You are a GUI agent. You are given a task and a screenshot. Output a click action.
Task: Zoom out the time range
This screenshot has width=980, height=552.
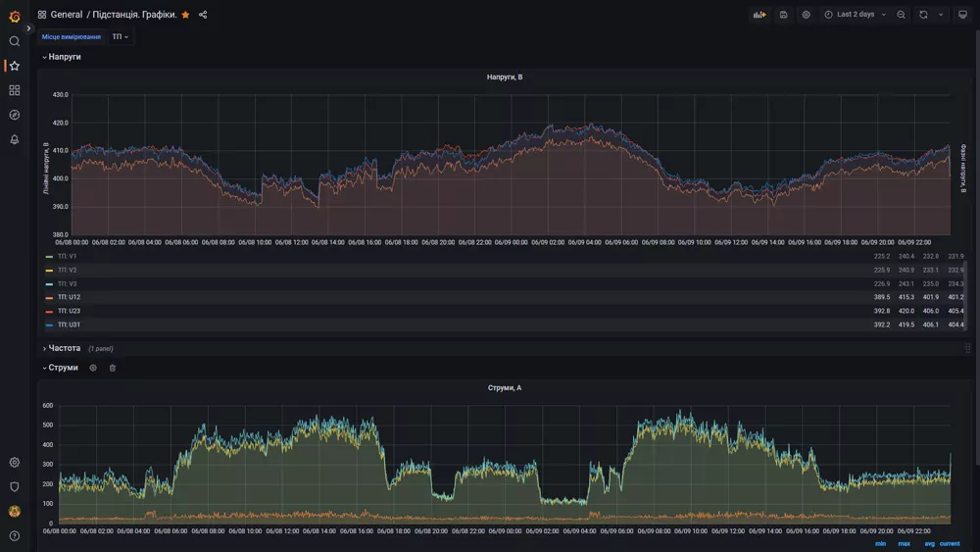click(902, 15)
